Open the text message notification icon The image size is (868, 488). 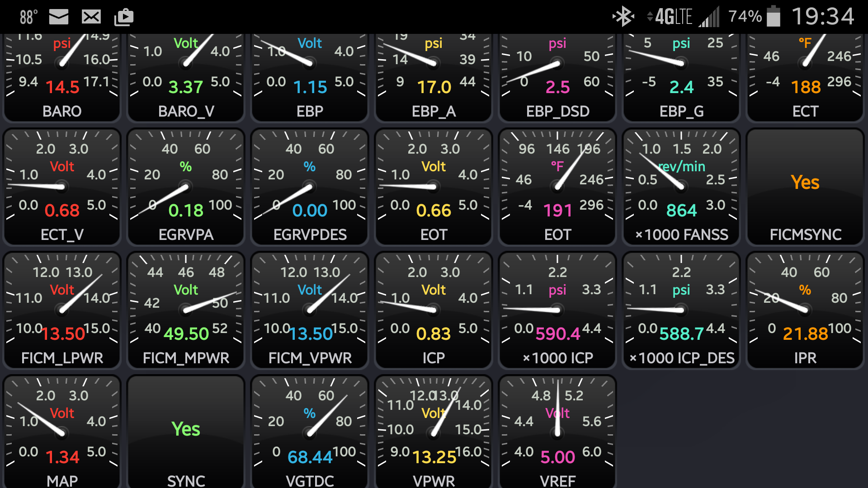90,17
